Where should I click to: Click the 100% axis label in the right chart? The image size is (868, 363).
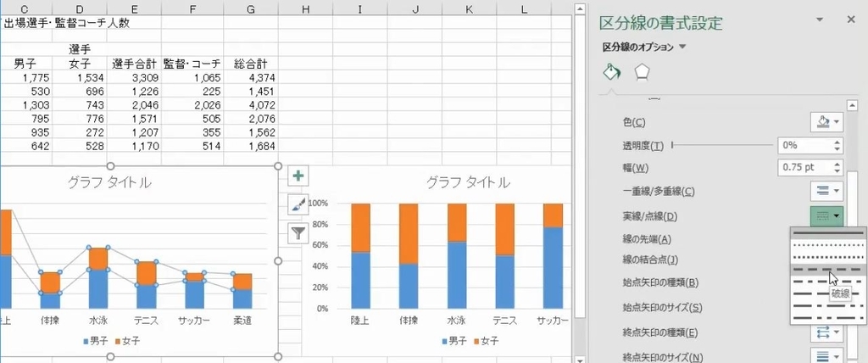[319, 204]
